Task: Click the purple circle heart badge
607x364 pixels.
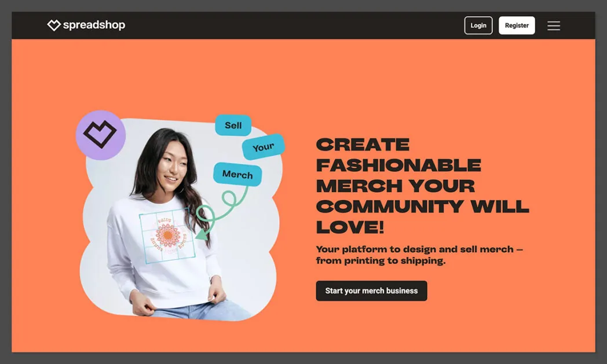Action: click(101, 135)
